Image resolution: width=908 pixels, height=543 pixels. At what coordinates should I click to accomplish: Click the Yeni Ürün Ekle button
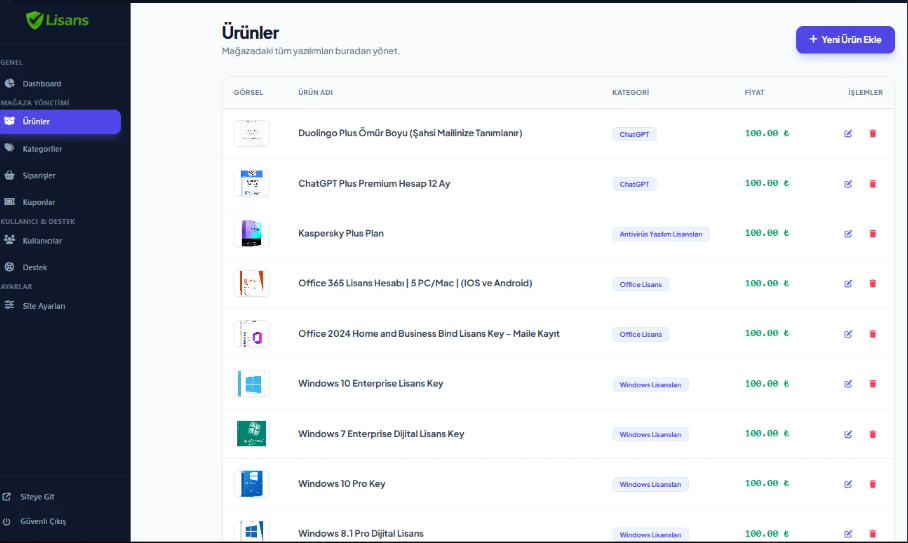pyautogui.click(x=844, y=39)
